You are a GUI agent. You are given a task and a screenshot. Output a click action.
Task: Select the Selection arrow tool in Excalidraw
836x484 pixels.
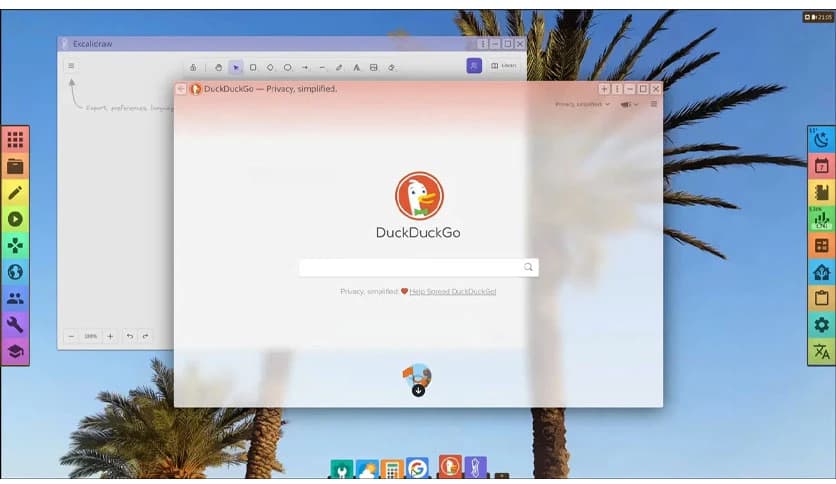tap(236, 68)
